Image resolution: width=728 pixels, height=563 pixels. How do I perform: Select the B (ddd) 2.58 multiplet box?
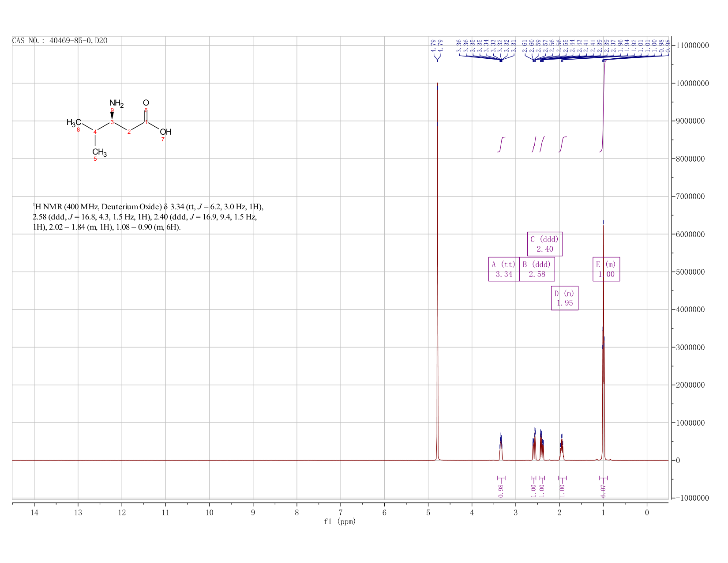click(x=537, y=269)
